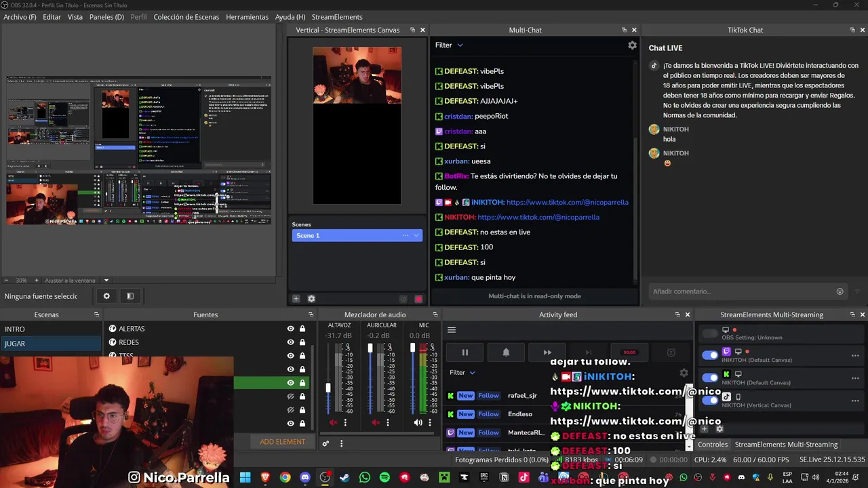Hide the REDES source
Viewport: 868px width, 488px height.
(x=290, y=342)
